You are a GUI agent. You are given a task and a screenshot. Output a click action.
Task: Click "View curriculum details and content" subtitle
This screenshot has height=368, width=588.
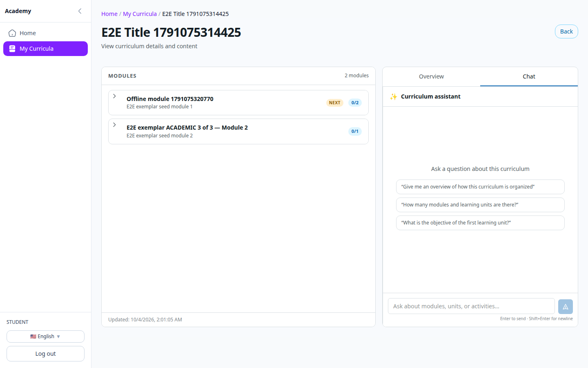point(149,46)
